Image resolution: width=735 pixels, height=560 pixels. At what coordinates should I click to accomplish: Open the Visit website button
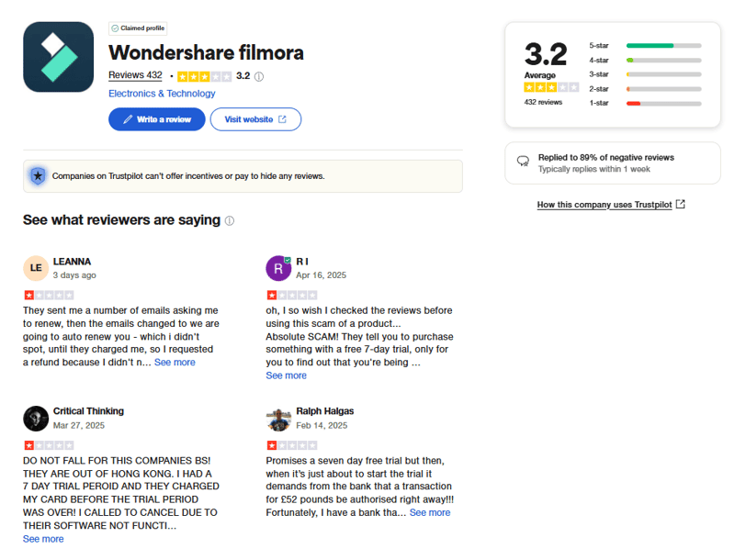click(x=255, y=119)
